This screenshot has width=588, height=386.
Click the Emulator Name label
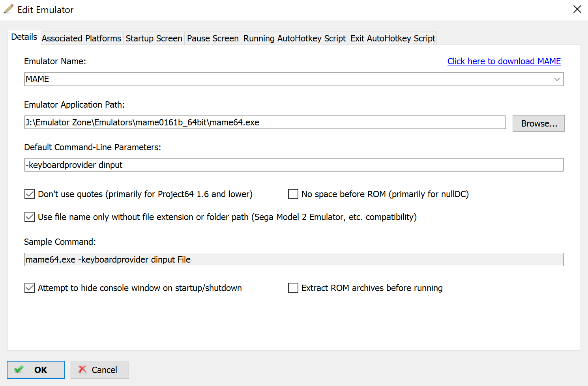coord(55,61)
